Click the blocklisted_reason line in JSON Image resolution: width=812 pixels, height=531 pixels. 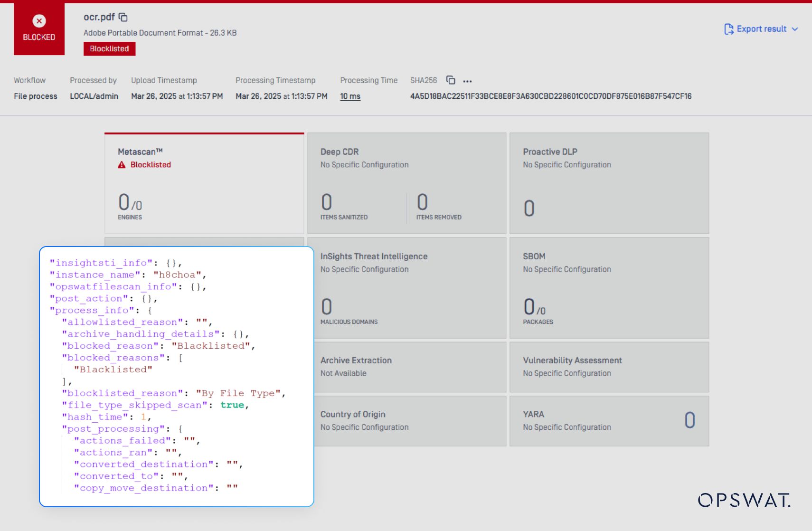pos(173,393)
